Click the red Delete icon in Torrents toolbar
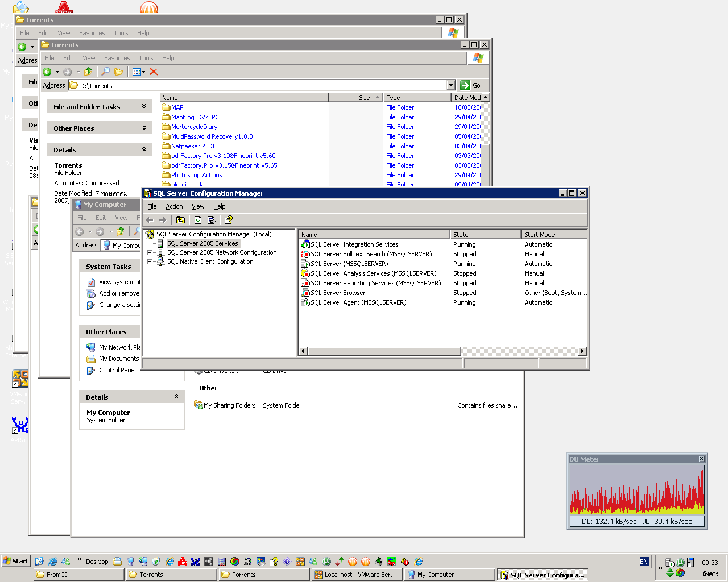The height and width of the screenshot is (582, 728). (154, 72)
